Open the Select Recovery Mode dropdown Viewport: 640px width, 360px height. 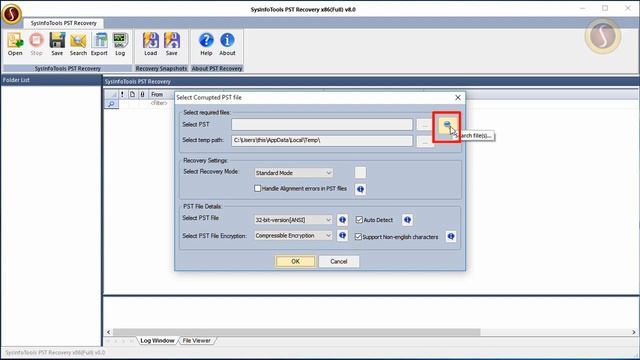tap(293, 173)
